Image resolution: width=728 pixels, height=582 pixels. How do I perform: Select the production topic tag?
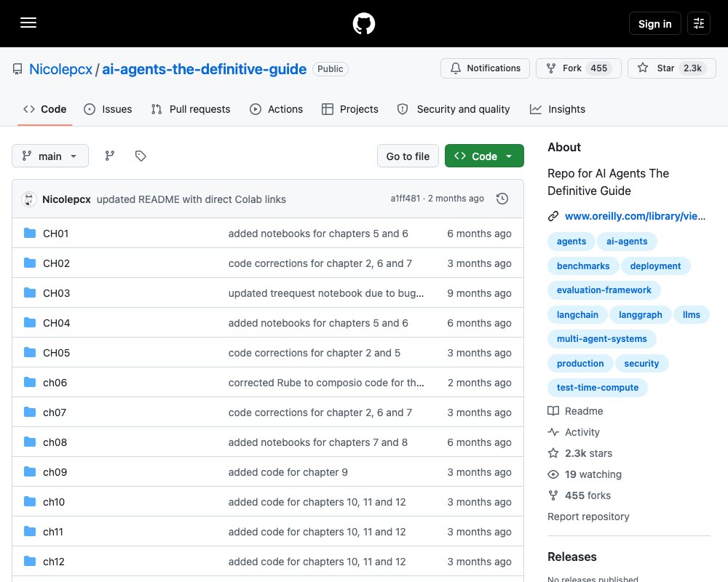click(x=580, y=364)
